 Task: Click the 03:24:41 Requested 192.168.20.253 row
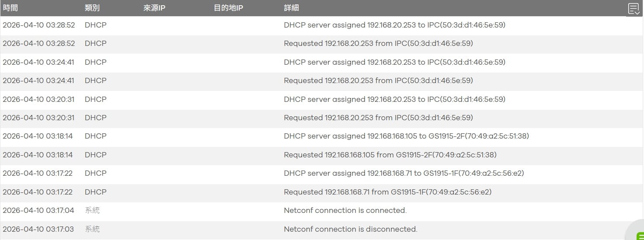pyautogui.click(x=322, y=81)
